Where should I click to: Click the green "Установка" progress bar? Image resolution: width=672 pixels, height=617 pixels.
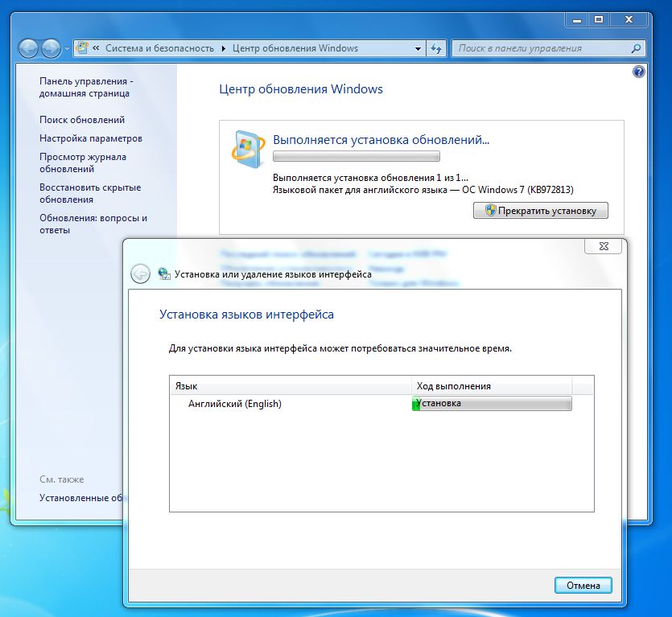pyautogui.click(x=491, y=404)
